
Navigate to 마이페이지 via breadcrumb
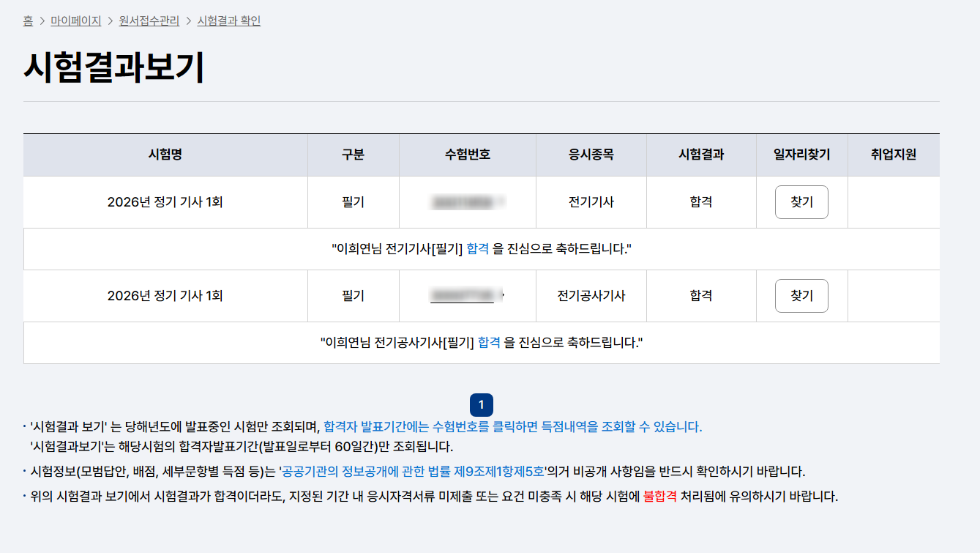(x=74, y=21)
